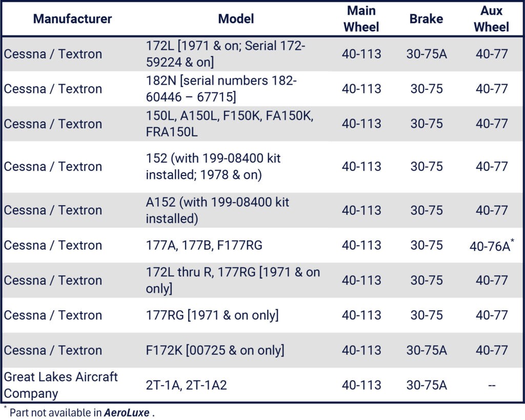The image size is (525, 420).
Task: Click the Model column header
Action: pyautogui.click(x=236, y=19)
